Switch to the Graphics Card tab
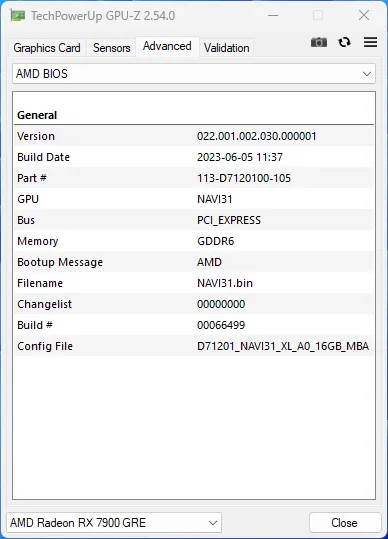 click(47, 48)
